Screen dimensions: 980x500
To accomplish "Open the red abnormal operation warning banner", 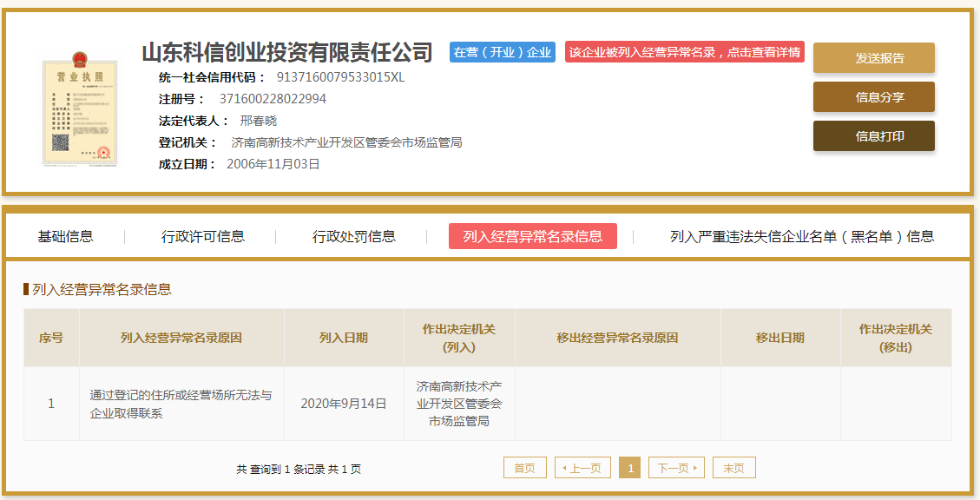I will tap(682, 52).
